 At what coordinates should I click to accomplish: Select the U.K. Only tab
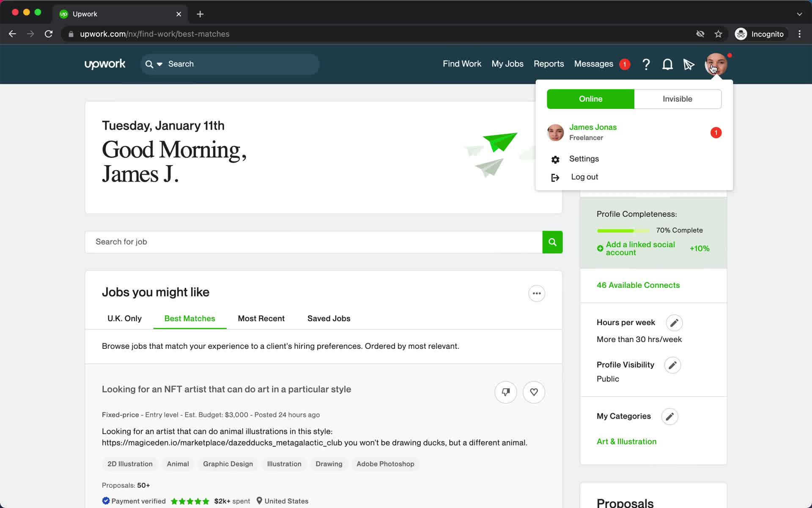[124, 318]
